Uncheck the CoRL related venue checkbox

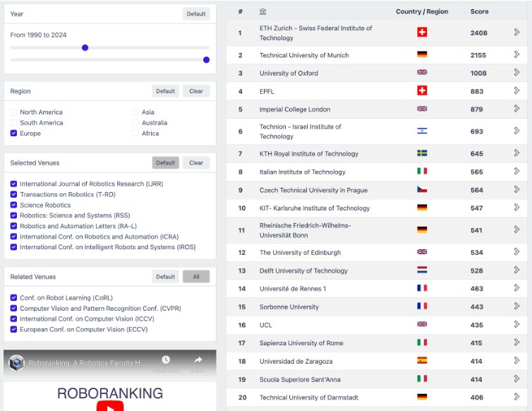(13, 297)
